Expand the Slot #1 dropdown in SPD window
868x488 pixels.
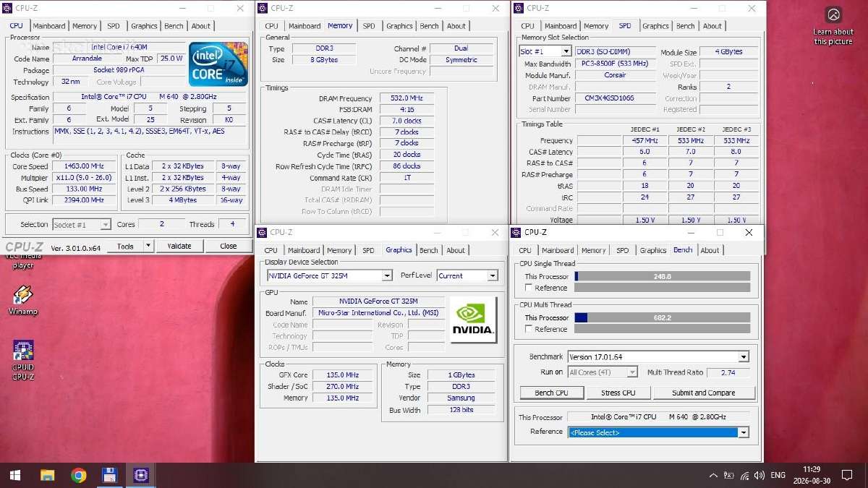pyautogui.click(x=566, y=51)
